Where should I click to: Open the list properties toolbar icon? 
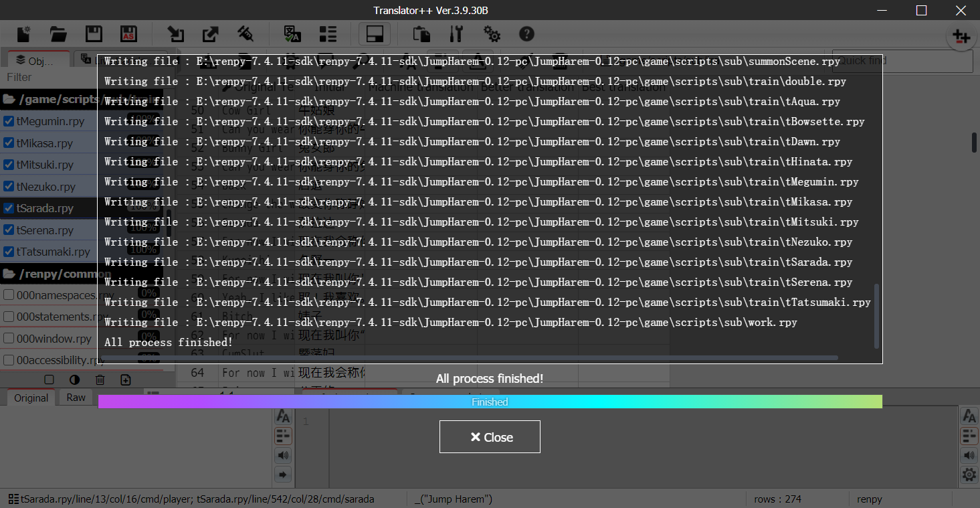(x=328, y=34)
